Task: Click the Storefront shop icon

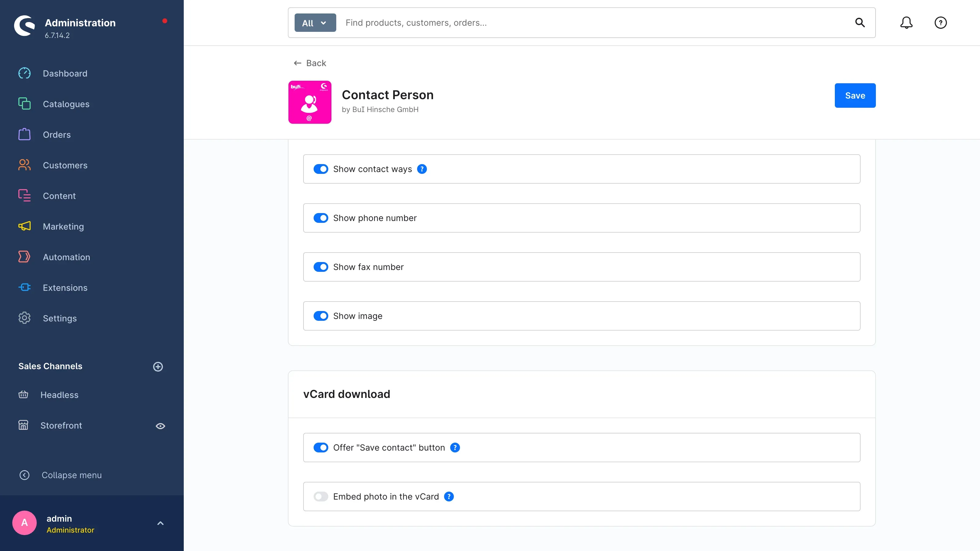Action: [23, 425]
